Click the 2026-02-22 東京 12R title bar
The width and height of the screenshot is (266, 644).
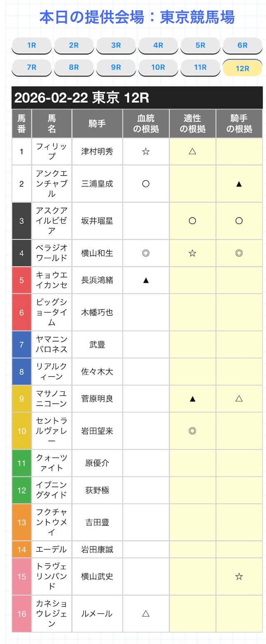137,98
